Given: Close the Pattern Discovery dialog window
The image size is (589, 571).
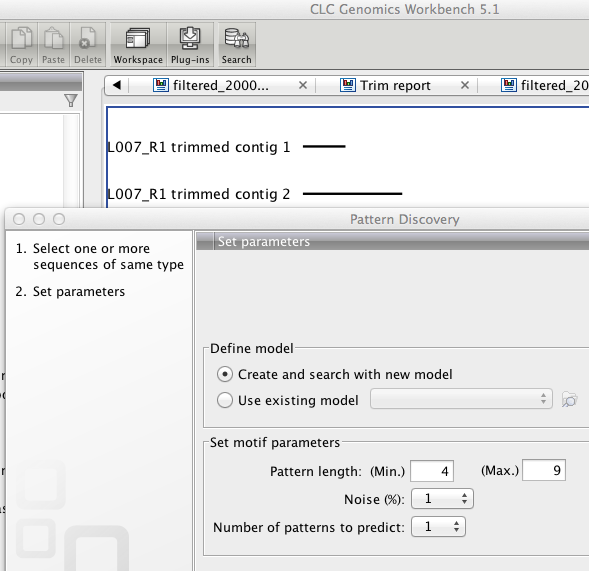Looking at the screenshot, I should [x=19, y=219].
